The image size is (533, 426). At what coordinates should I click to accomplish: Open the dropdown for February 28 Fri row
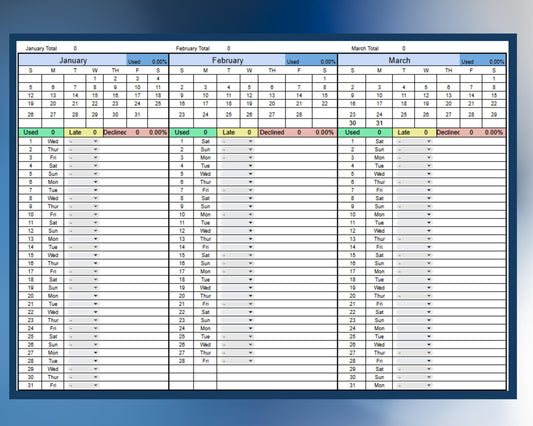tap(237, 361)
